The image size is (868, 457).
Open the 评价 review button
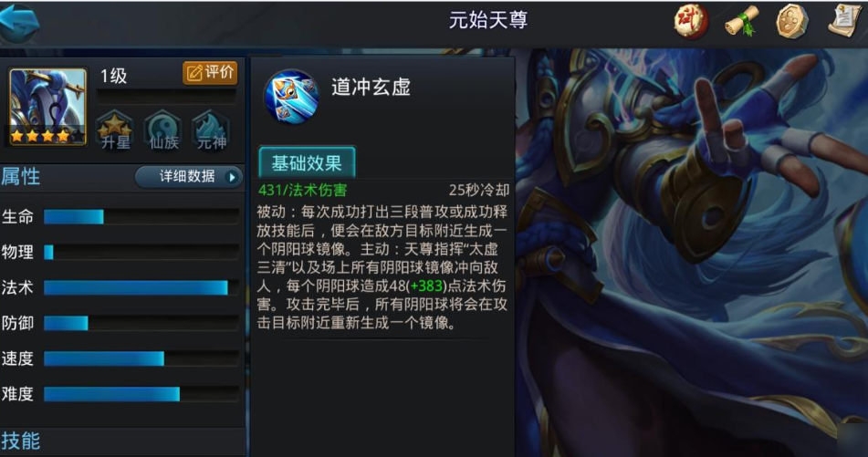[210, 73]
